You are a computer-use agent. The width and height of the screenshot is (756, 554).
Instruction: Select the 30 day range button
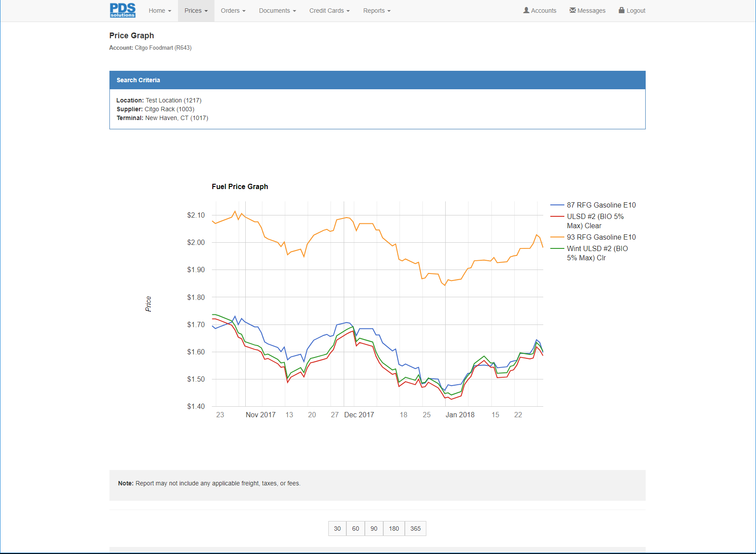tap(337, 528)
